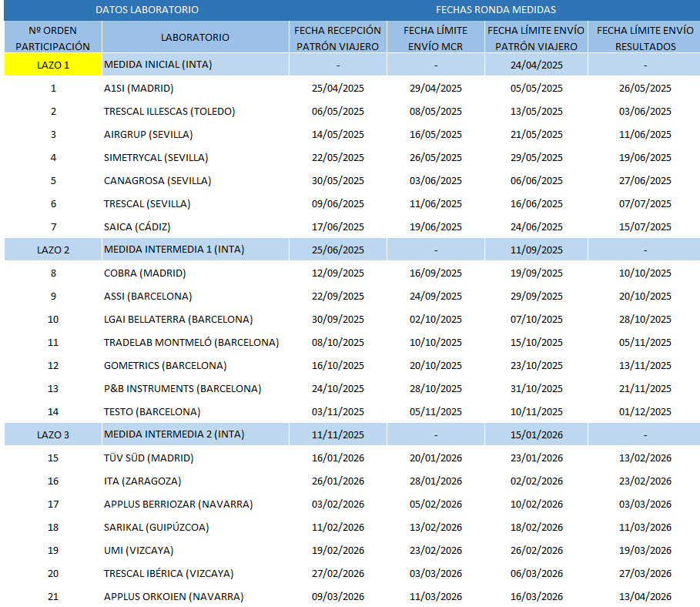Select FECHA LÍMITE ENVÍO MCR header

[436, 38]
